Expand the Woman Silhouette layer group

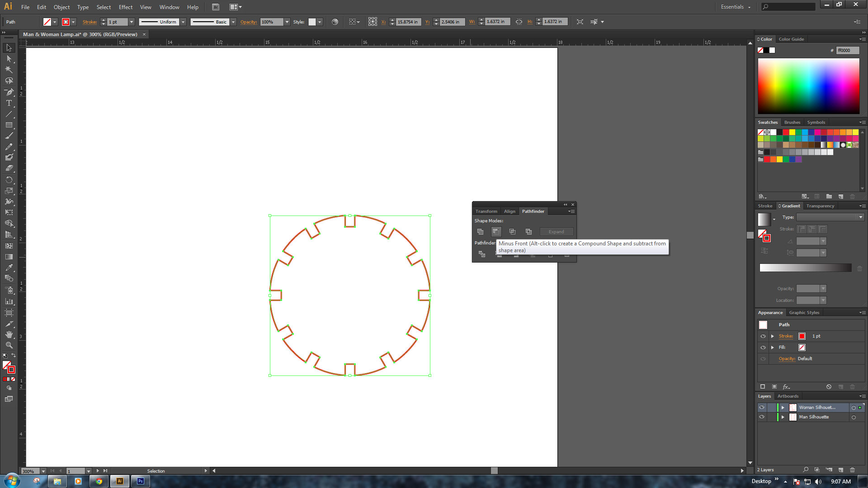(782, 407)
